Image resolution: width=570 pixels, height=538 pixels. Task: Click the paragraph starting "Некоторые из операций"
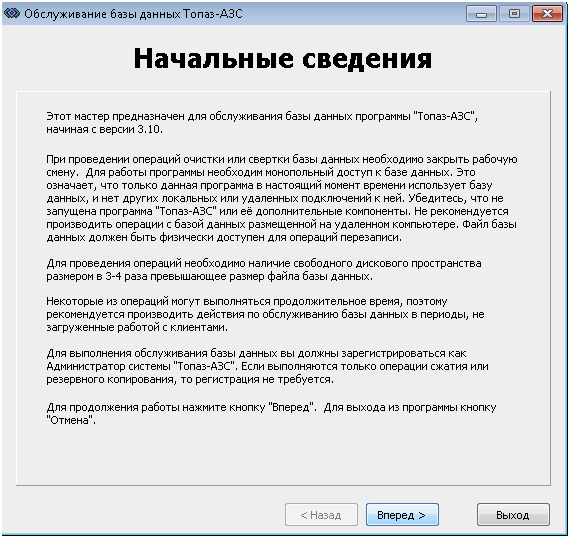(x=265, y=314)
